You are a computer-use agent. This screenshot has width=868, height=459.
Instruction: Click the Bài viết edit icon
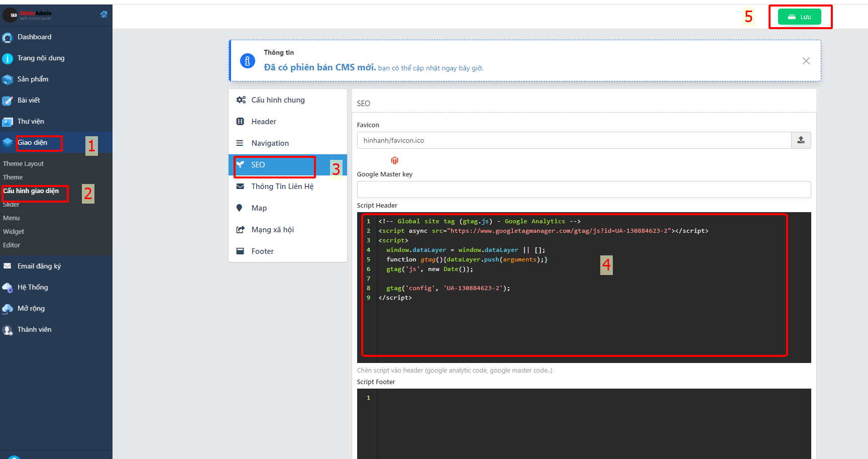click(8, 101)
